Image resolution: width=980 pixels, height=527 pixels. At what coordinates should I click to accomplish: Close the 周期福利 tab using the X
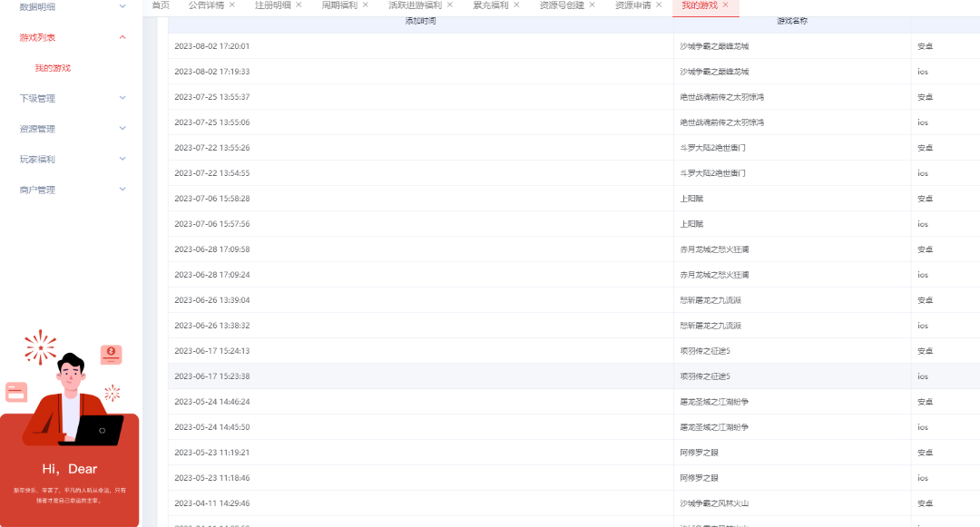[365, 5]
